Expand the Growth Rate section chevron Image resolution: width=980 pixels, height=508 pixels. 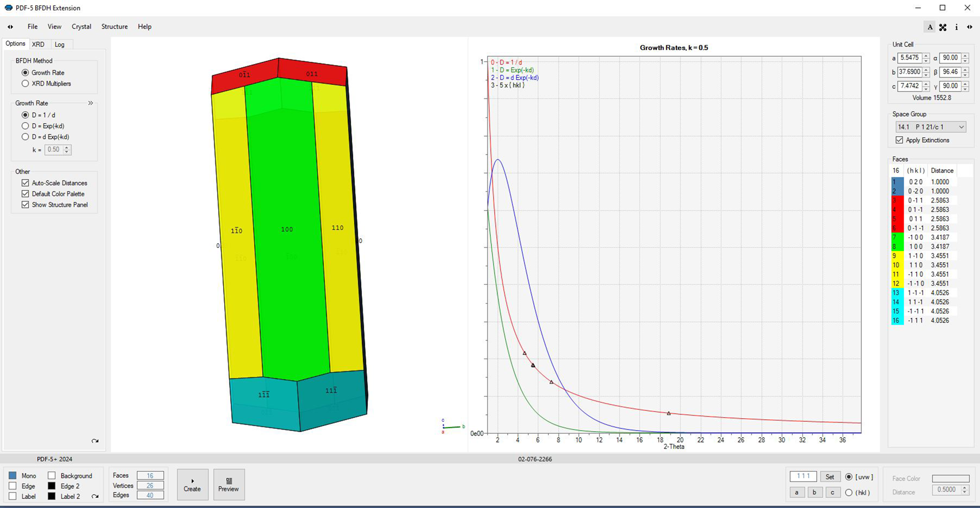point(91,103)
